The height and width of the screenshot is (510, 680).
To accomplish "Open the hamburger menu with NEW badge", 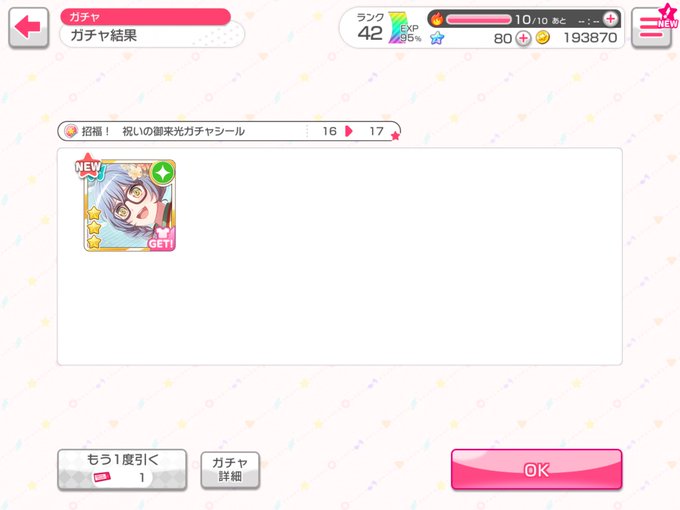I will tap(651, 28).
